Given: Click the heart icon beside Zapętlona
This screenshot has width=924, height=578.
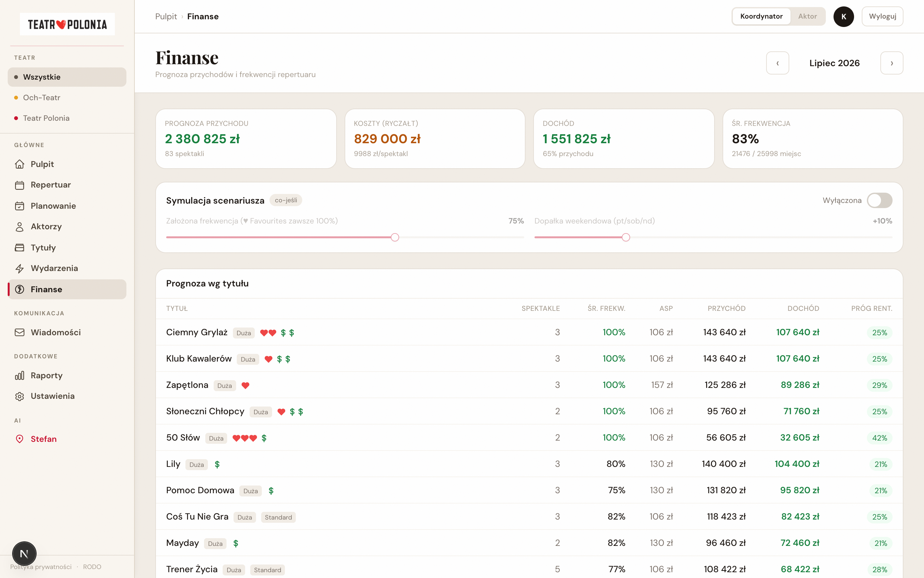Looking at the screenshot, I should point(245,386).
